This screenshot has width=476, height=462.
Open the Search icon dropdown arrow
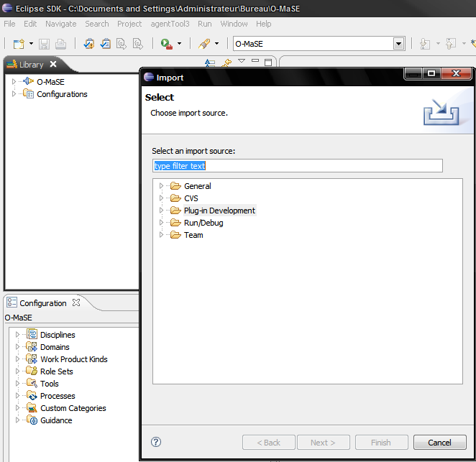(216, 44)
